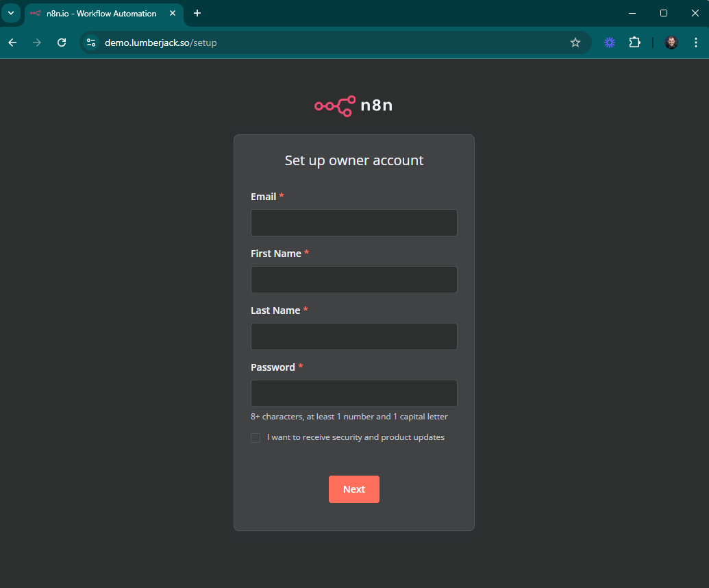Bookmark this page with the star icon
The image size is (709, 588).
pyautogui.click(x=575, y=42)
